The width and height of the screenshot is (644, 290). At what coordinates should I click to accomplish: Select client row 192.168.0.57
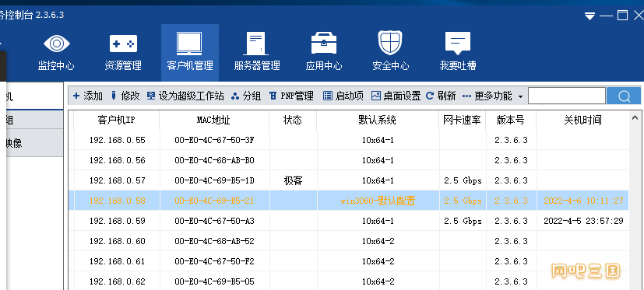point(348,180)
